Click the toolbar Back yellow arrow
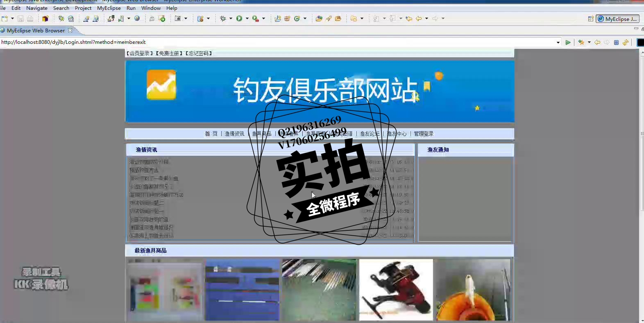Image resolution: width=644 pixels, height=323 pixels. pos(419,18)
